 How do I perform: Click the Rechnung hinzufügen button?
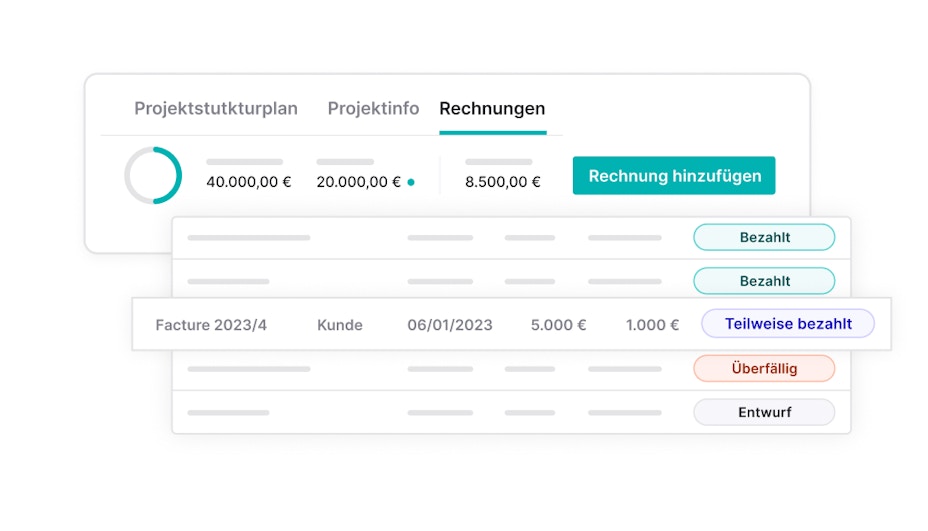674,176
